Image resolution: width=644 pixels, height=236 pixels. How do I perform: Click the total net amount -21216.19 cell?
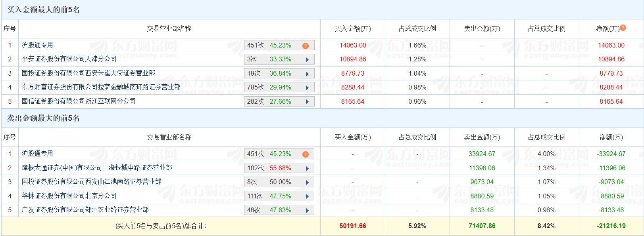[611, 226]
